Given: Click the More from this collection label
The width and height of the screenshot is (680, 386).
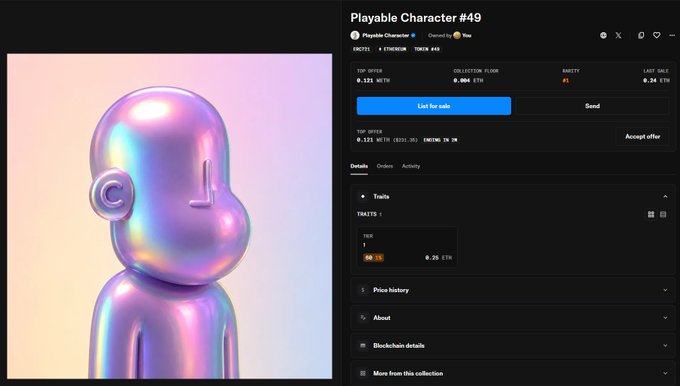Looking at the screenshot, I should coord(408,373).
